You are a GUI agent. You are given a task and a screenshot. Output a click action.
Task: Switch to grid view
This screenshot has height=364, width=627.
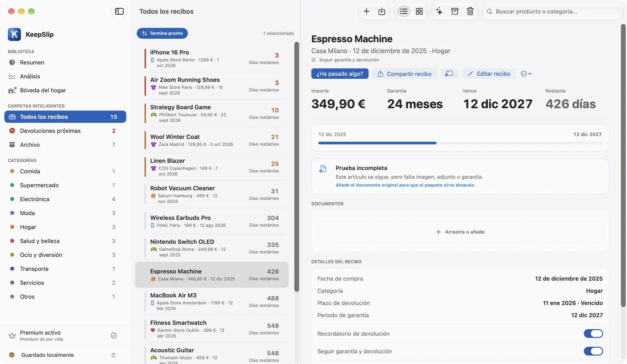point(419,11)
